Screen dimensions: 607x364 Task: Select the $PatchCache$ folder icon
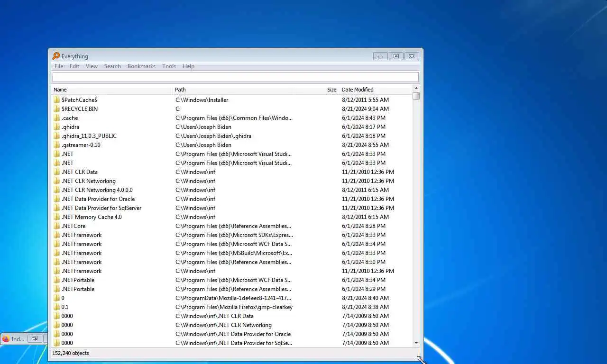click(x=56, y=100)
